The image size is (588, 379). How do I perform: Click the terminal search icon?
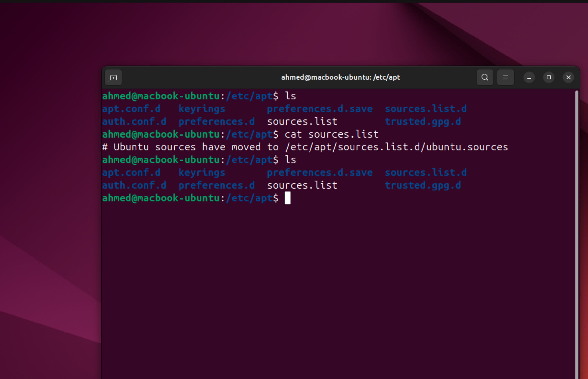coord(485,77)
